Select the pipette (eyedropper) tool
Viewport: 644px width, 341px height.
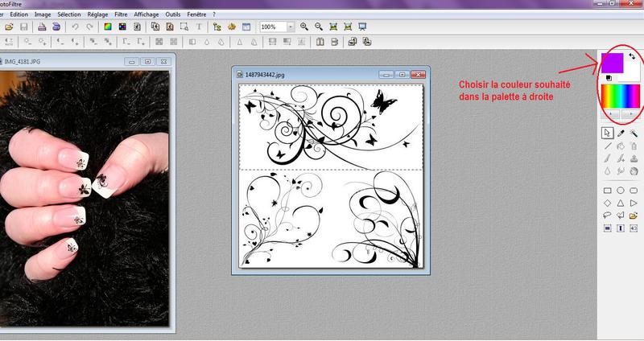[621, 133]
